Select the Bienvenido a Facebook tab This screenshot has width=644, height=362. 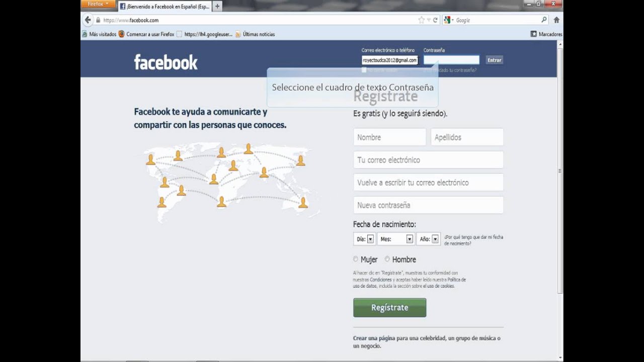(165, 7)
